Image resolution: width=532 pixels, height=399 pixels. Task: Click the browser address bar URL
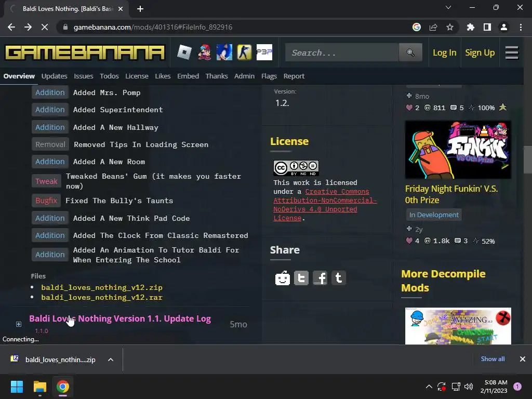coord(153,27)
